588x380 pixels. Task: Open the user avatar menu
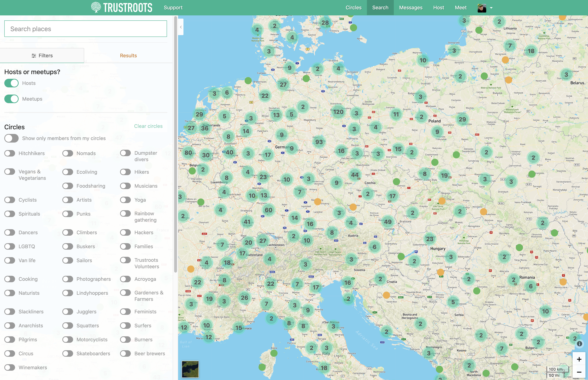click(485, 8)
